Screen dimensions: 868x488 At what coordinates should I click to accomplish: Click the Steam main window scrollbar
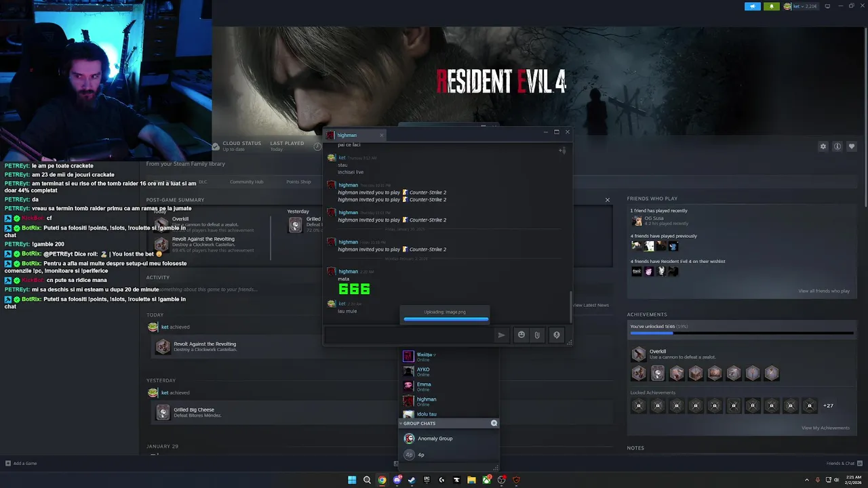865,119
